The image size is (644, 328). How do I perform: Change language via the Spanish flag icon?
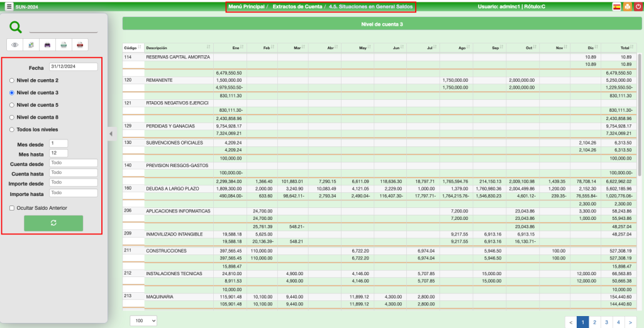coord(616,6)
